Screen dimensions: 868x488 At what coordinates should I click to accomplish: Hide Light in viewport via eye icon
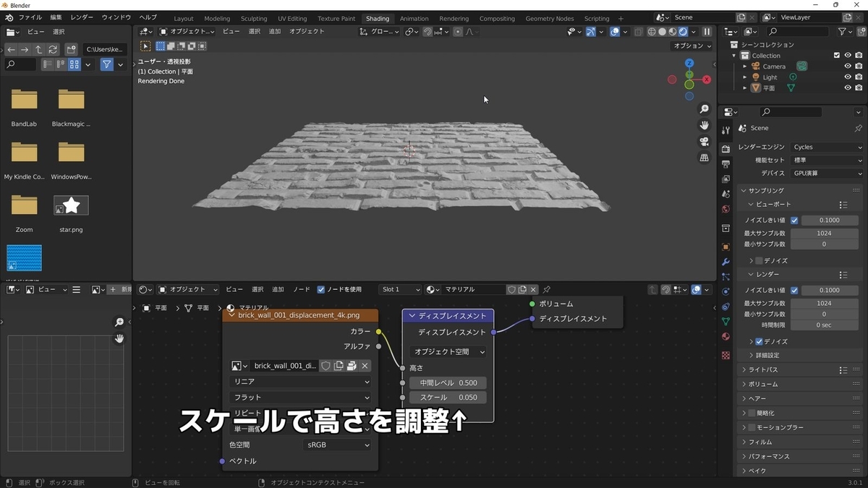coord(848,77)
